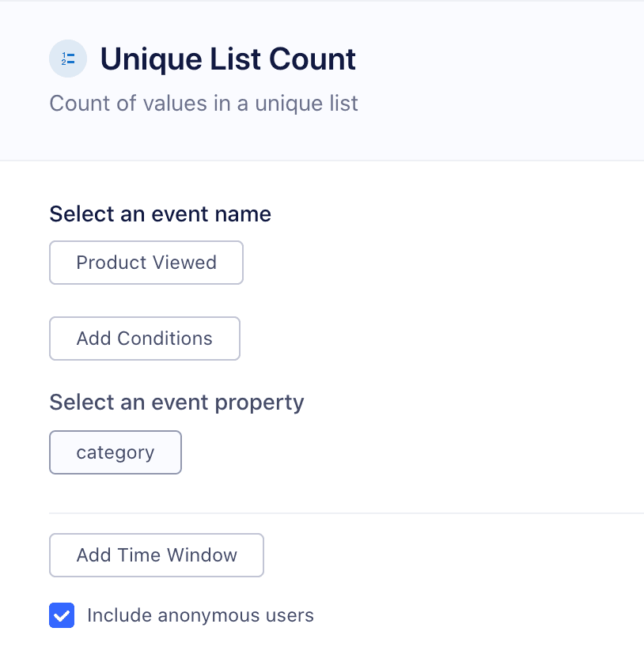Select the ordered list badge beside the title

coord(68,59)
